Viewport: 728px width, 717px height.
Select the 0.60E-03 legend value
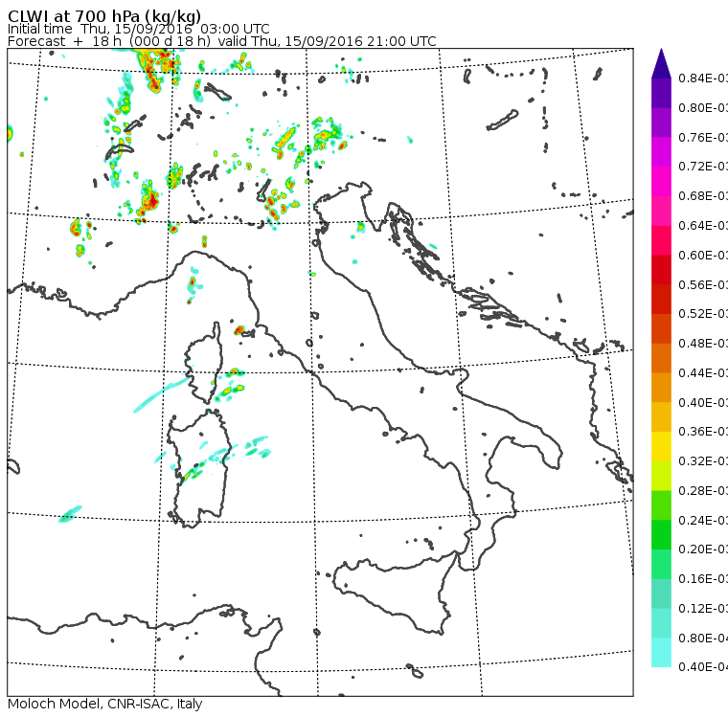coord(703,256)
